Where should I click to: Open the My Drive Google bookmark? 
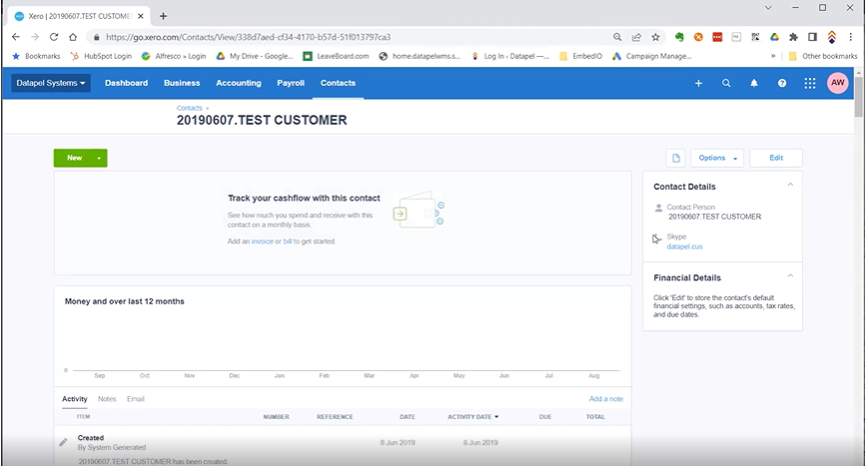(x=255, y=56)
